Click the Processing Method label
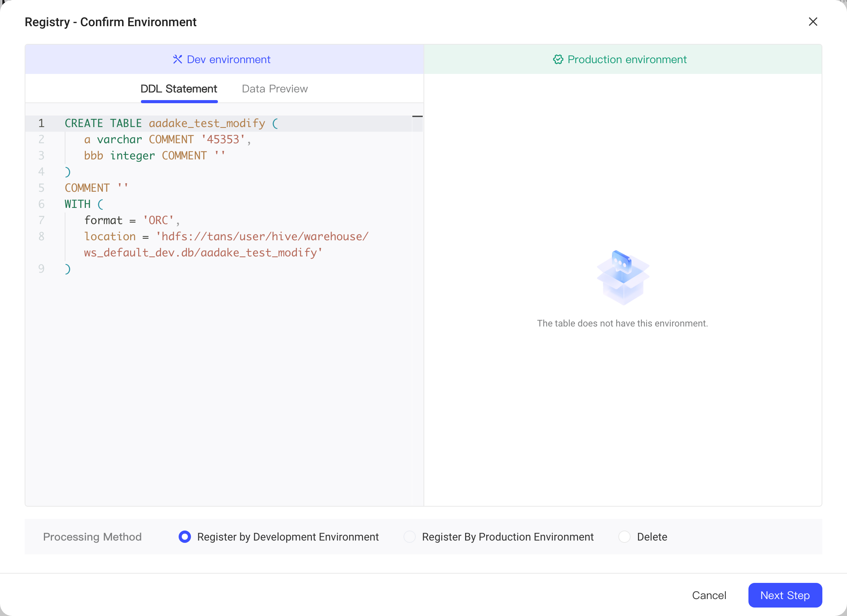The image size is (847, 616). click(x=92, y=537)
